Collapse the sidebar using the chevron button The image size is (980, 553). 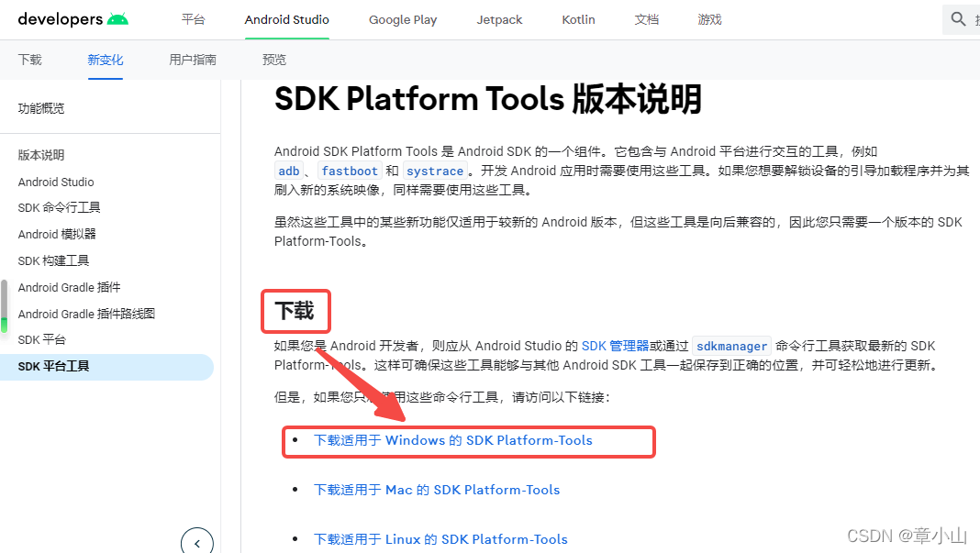[197, 542]
